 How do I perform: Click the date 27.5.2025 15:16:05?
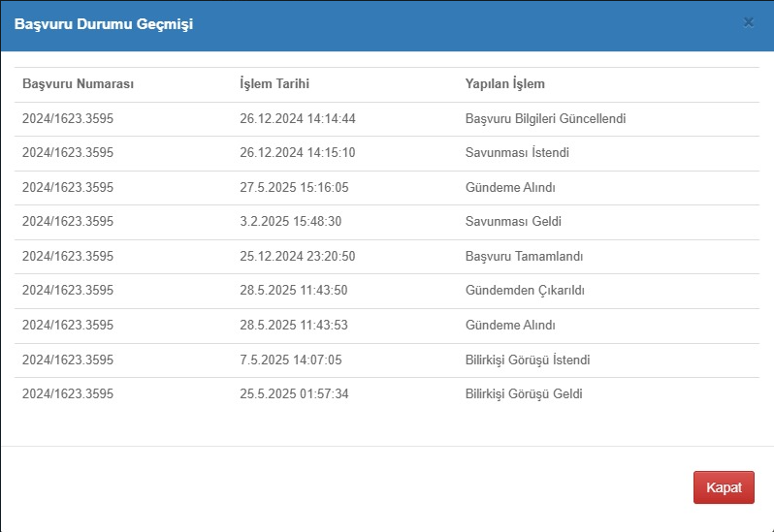294,187
